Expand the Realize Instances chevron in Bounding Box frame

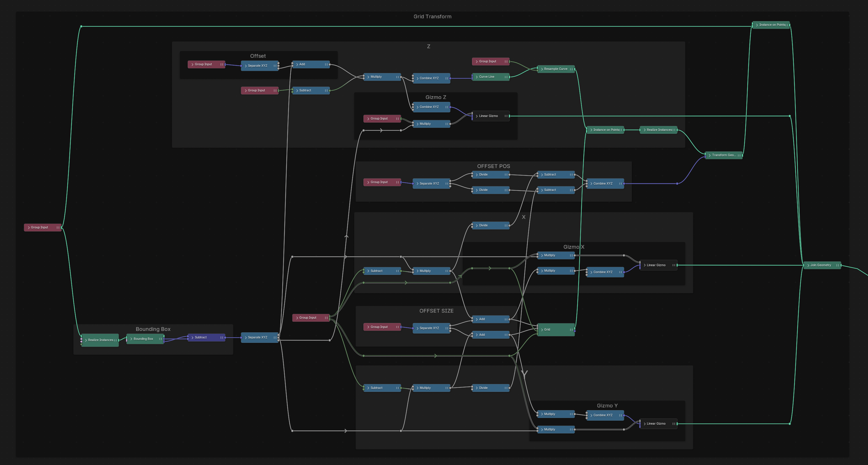click(x=86, y=340)
